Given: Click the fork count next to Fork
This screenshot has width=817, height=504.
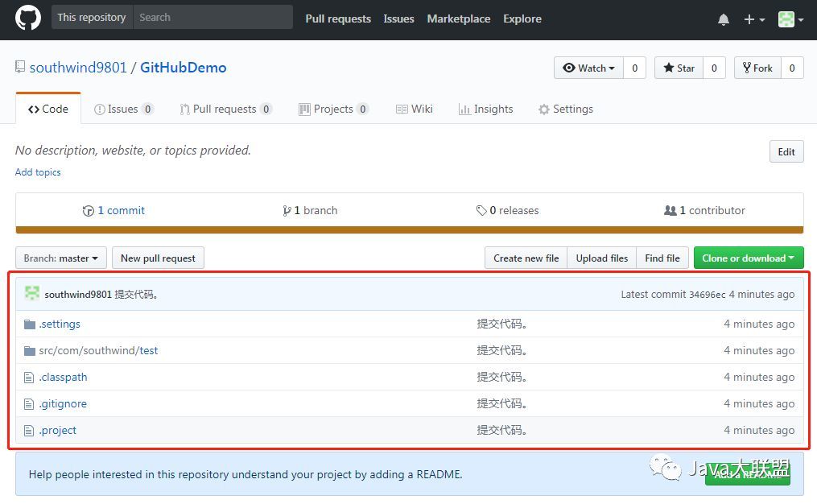Looking at the screenshot, I should (x=792, y=68).
